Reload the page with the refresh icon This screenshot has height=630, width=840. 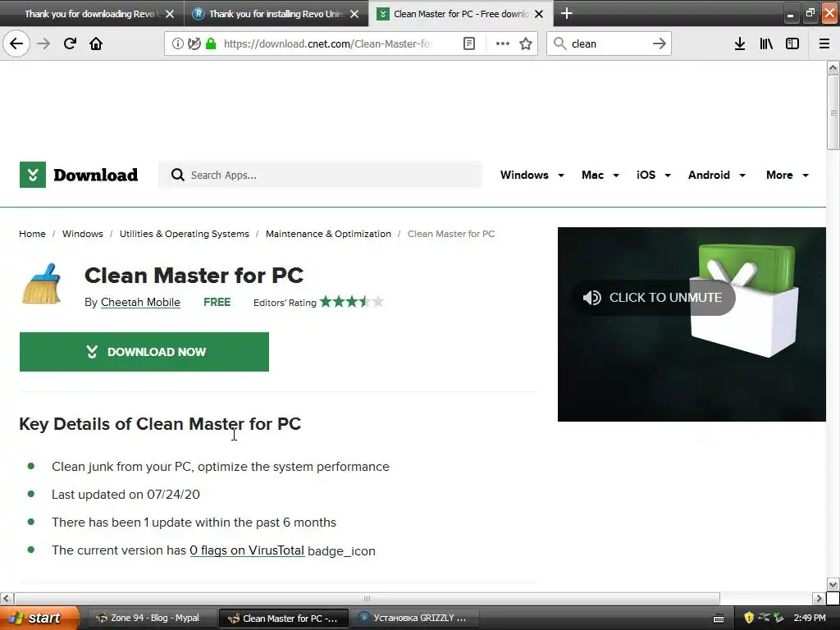(70, 43)
